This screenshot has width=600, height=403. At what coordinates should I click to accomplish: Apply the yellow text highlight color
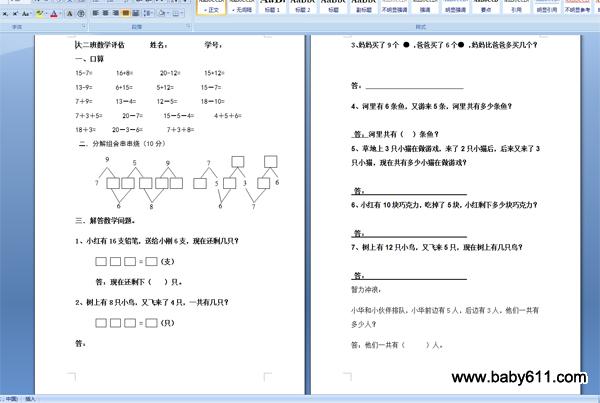(x=39, y=14)
